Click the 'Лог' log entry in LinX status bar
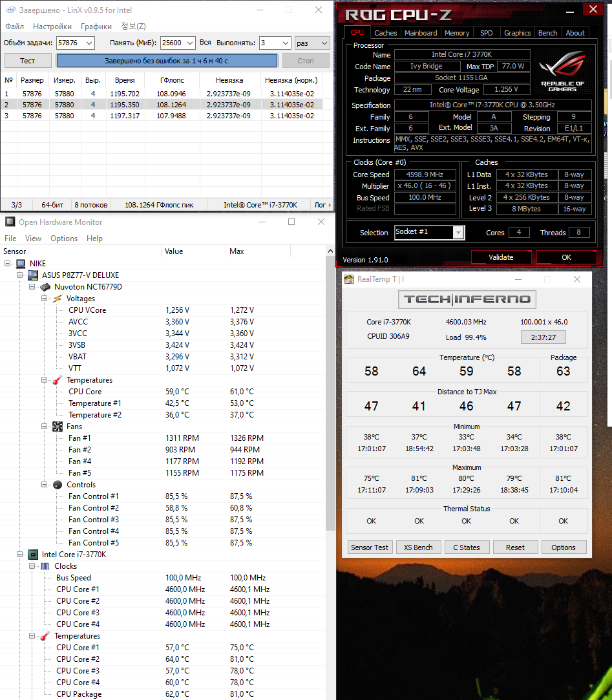The height and width of the screenshot is (700, 612). (x=322, y=205)
